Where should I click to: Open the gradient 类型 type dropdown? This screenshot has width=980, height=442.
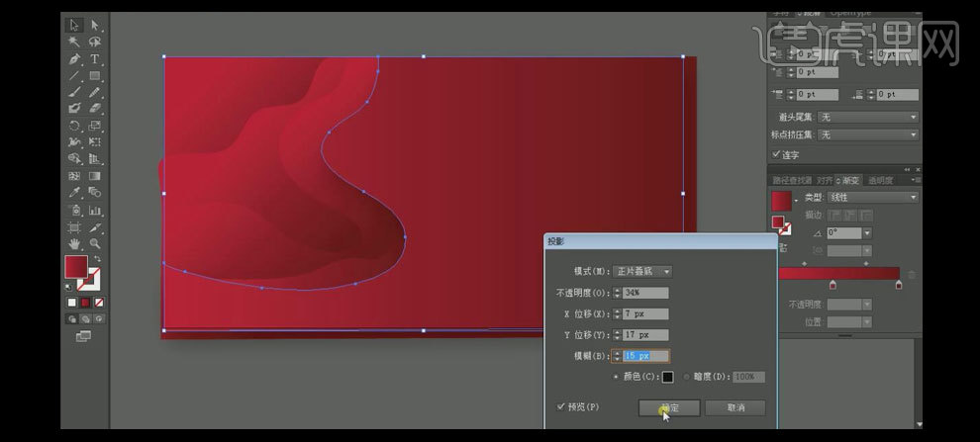[x=873, y=197]
